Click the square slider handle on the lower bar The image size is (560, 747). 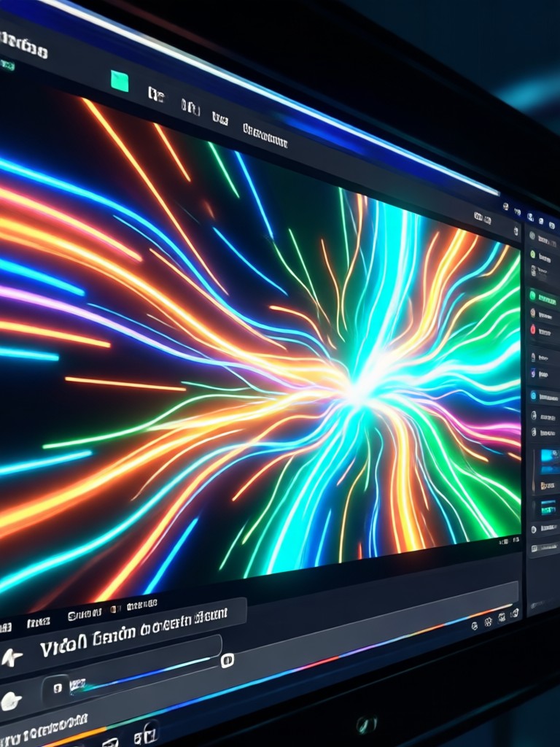pyautogui.click(x=227, y=660)
